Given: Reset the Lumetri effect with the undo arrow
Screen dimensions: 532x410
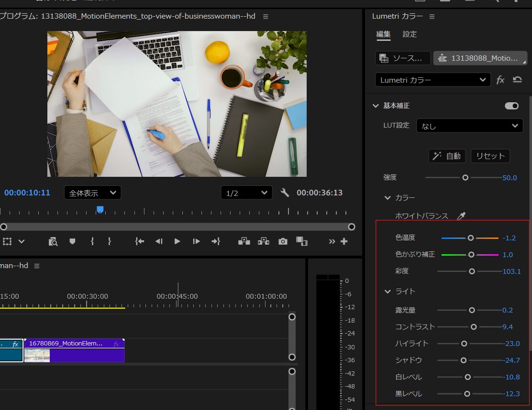Looking at the screenshot, I should [517, 80].
